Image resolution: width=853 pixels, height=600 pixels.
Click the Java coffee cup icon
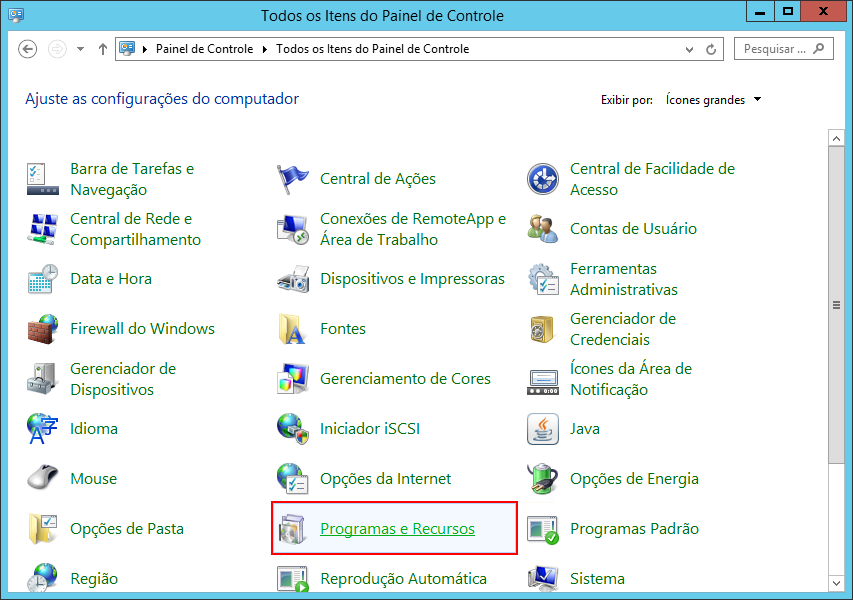[542, 429]
